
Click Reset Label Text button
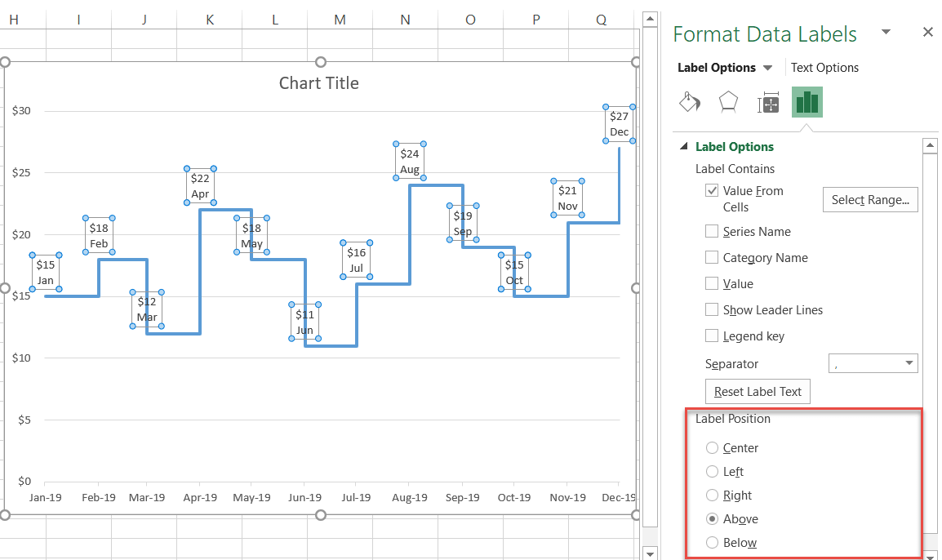click(758, 392)
